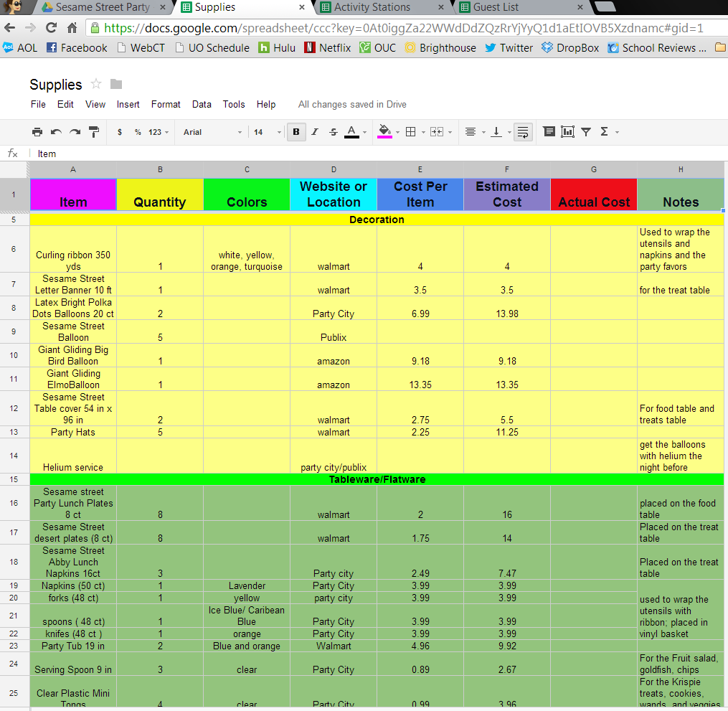
Task: Apply currency format with dollar icon
Action: [x=120, y=132]
